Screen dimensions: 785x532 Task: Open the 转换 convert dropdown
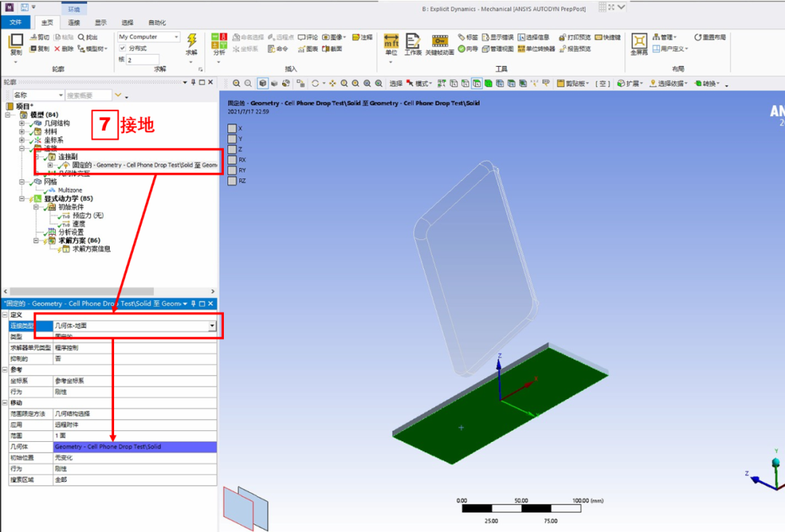pos(707,84)
